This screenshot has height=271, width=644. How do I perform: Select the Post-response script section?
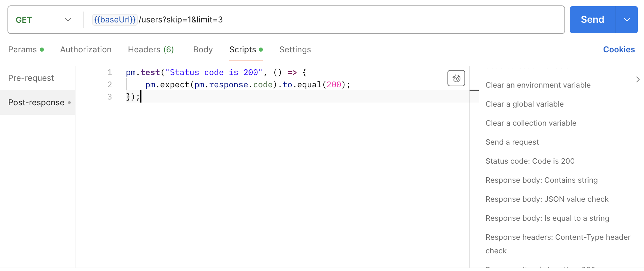(x=36, y=103)
